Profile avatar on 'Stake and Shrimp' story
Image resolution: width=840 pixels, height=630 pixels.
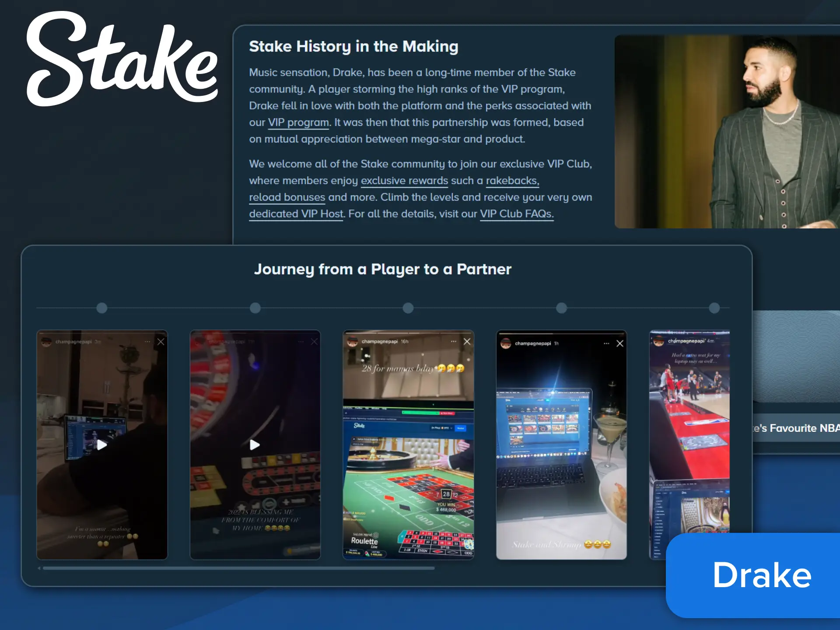click(x=506, y=343)
